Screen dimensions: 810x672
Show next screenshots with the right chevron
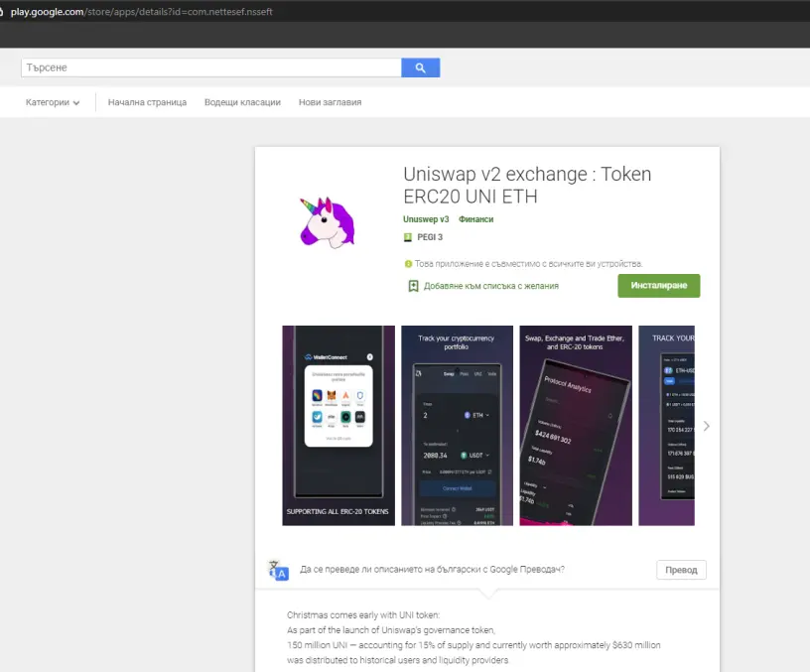tap(706, 426)
